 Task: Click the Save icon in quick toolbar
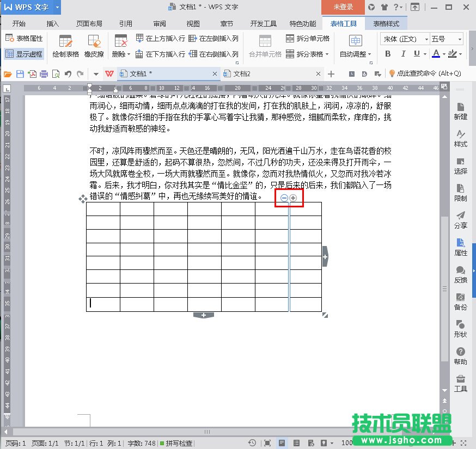(x=20, y=74)
